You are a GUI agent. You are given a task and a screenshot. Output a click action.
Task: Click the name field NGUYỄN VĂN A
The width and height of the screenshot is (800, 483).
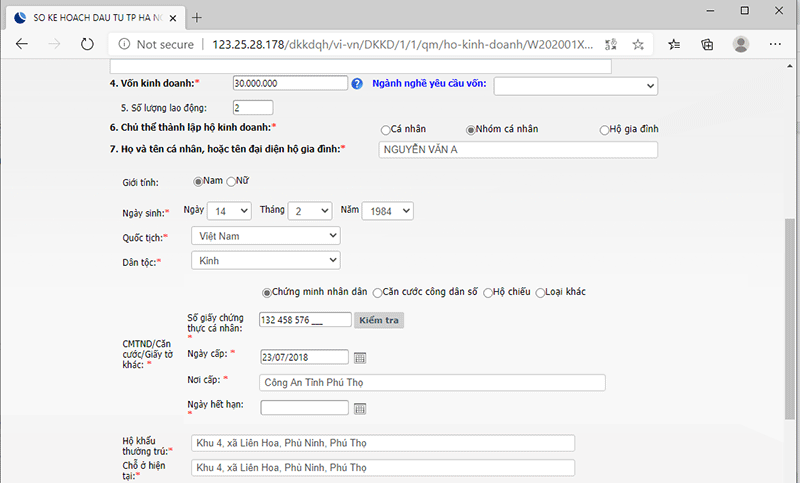518,149
